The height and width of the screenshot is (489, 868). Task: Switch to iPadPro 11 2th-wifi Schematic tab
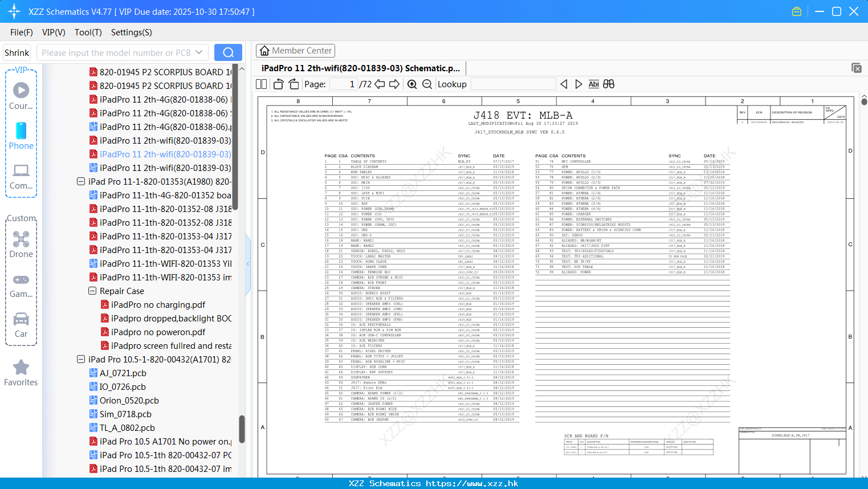click(360, 68)
